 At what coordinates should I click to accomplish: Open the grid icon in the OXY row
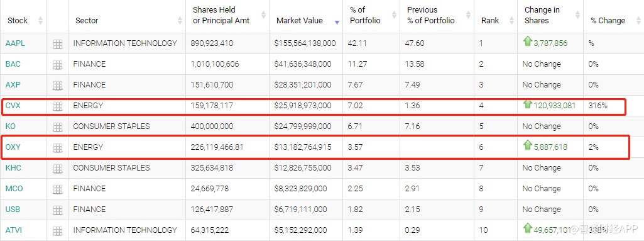(58, 148)
